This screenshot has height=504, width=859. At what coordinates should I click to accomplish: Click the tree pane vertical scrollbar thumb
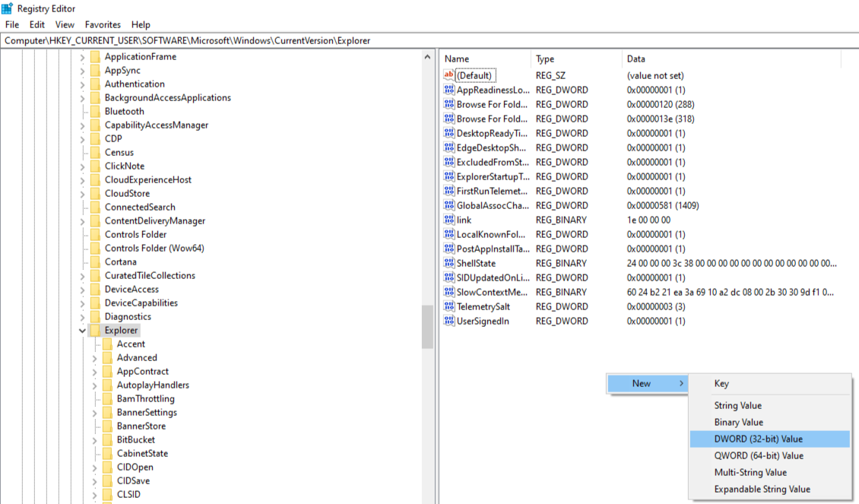(427, 327)
